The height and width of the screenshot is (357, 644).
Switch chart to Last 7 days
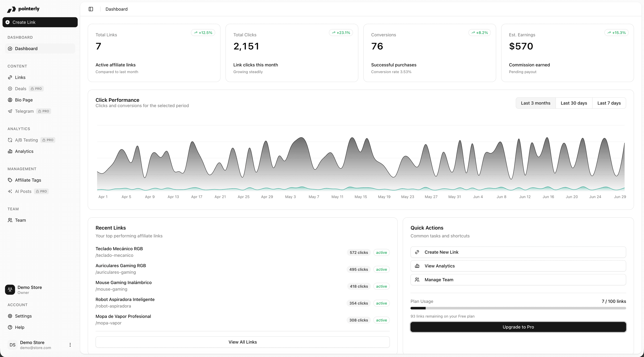click(609, 103)
